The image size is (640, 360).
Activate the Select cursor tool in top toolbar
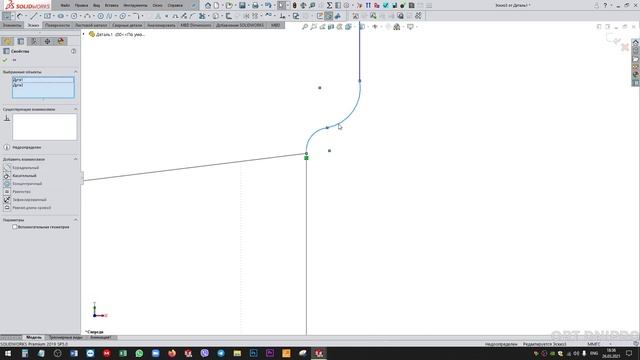[x=282, y=5]
